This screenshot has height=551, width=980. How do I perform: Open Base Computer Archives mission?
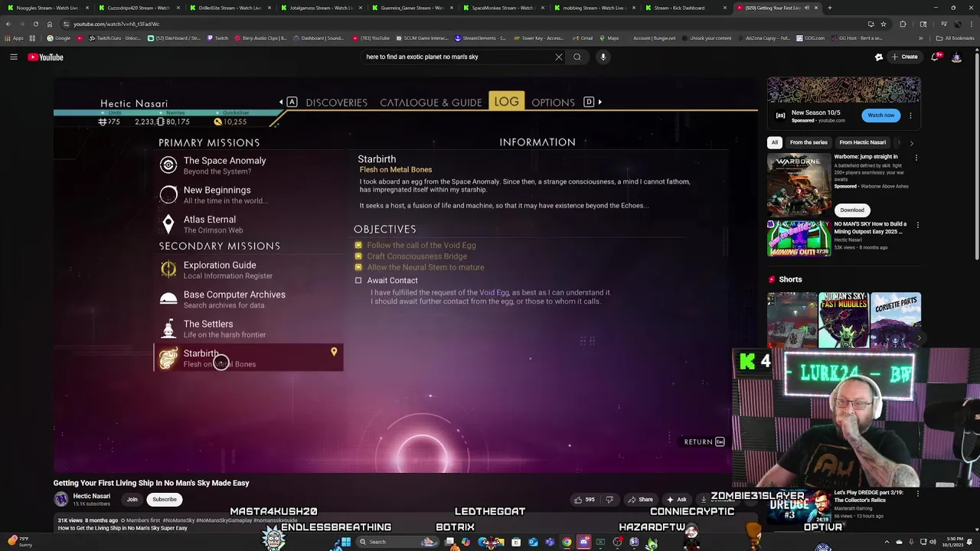coord(249,299)
